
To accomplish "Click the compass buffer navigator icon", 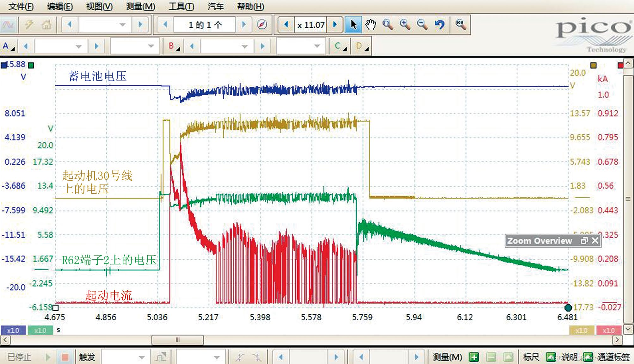I will pos(262,25).
